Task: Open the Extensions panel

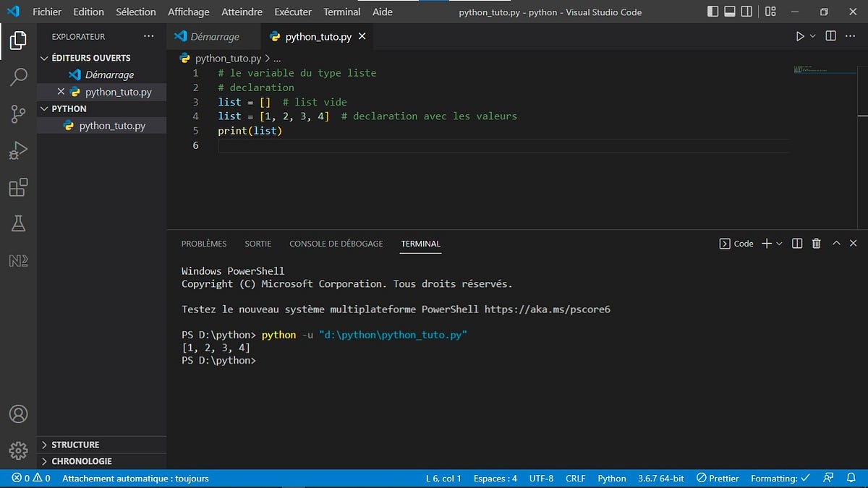Action: 18,187
